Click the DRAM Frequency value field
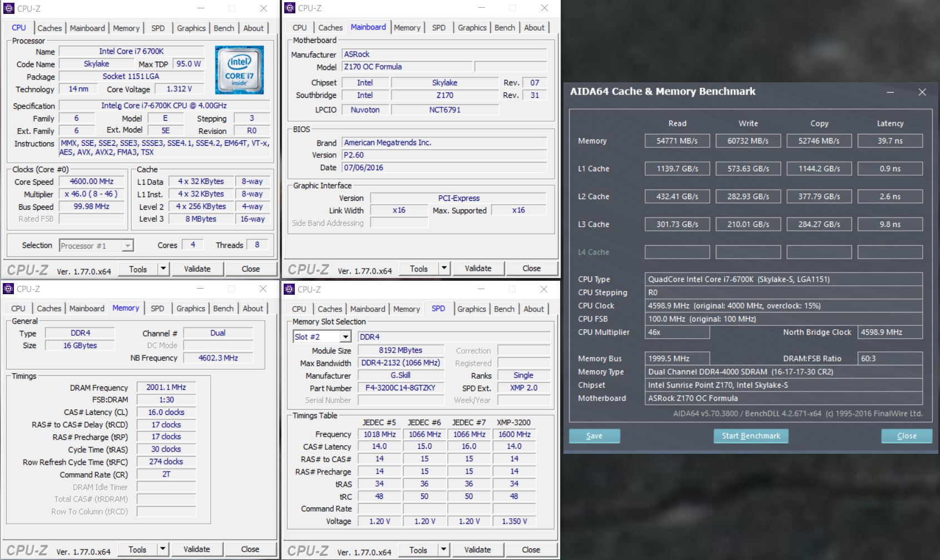940x560 pixels. [x=166, y=388]
